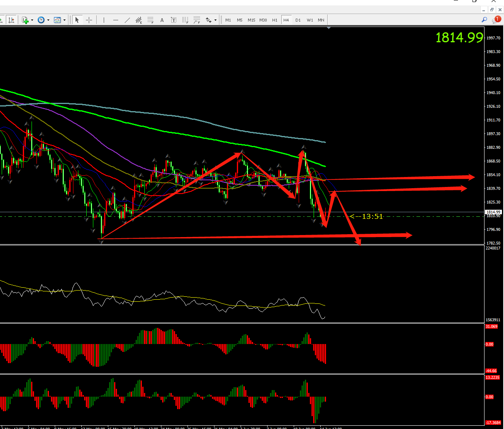Open the chart templates dropdown arrow

click(64, 20)
